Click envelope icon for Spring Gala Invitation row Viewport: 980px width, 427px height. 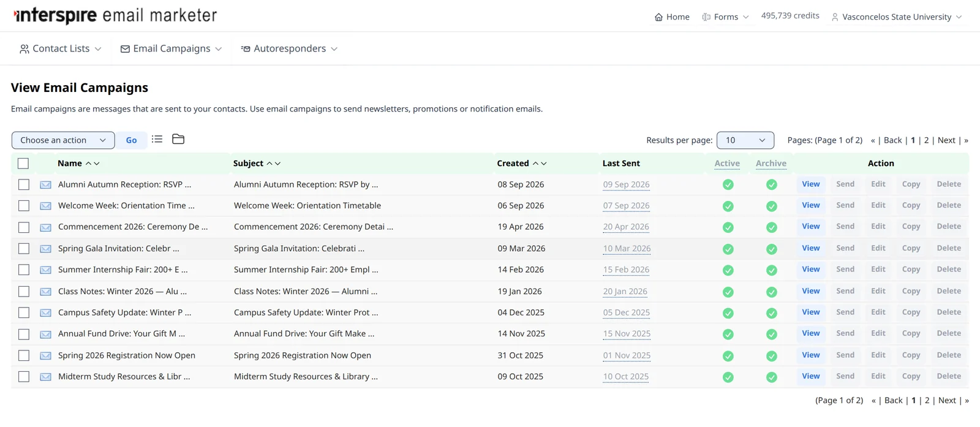coord(45,249)
